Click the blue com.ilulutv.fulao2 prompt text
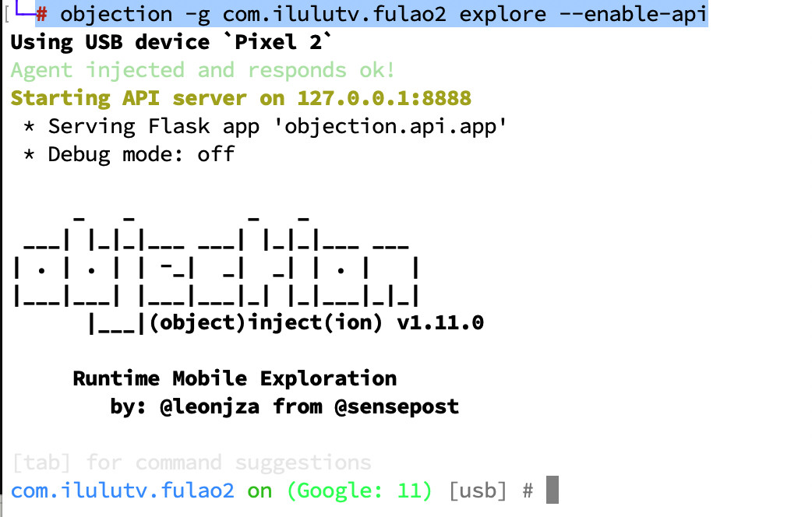 122,491
